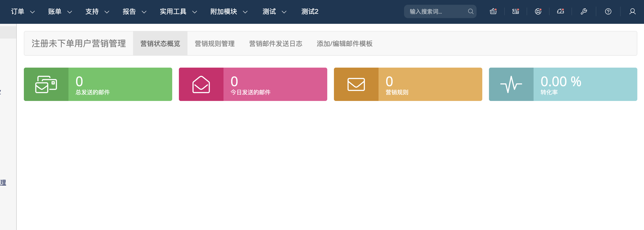Click the open envelope icon on 今日发送的邮件
The image size is (644, 230).
[201, 84]
